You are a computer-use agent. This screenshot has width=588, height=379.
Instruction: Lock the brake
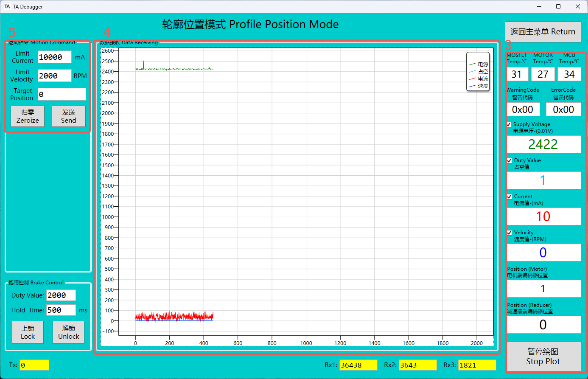28,332
